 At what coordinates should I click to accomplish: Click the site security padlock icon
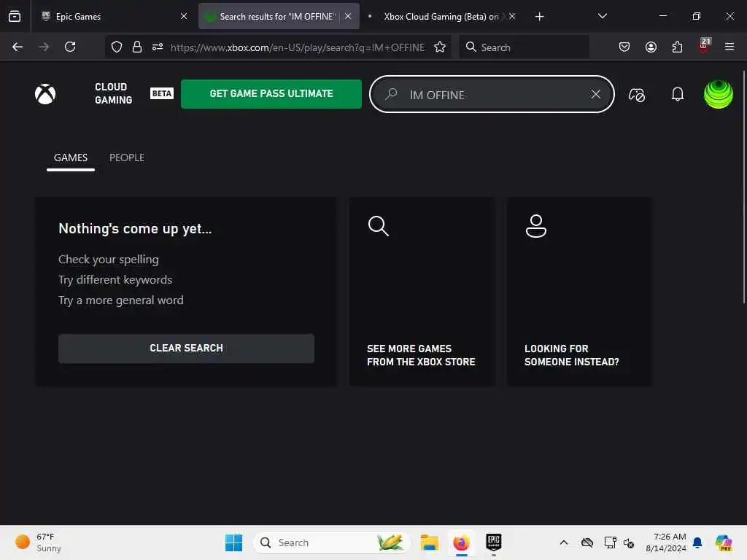pos(136,47)
